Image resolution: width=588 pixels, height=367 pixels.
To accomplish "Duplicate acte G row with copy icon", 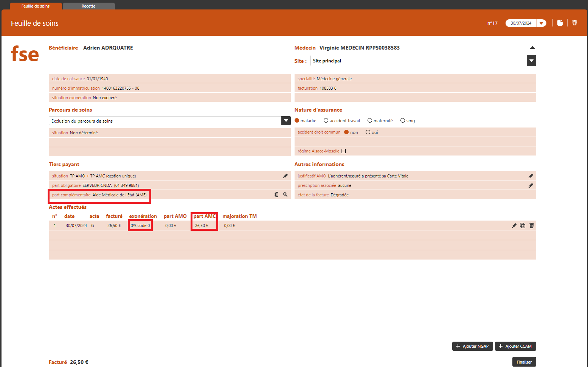I will click(x=523, y=225).
